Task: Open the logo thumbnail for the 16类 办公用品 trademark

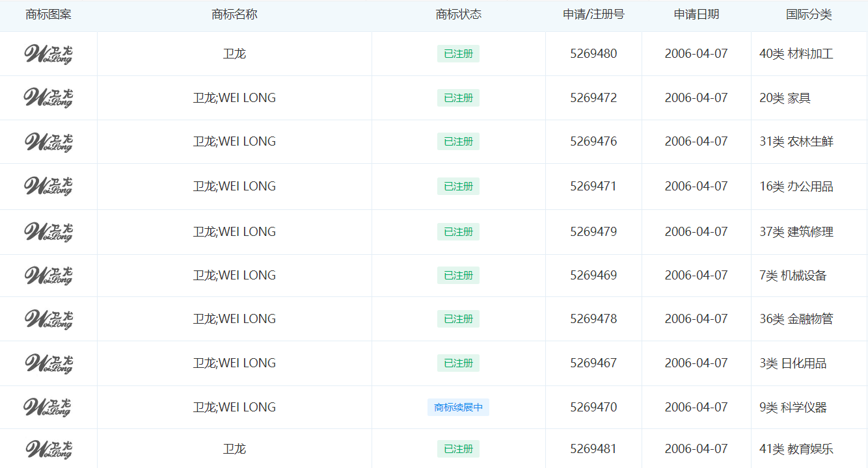Action: coord(48,187)
